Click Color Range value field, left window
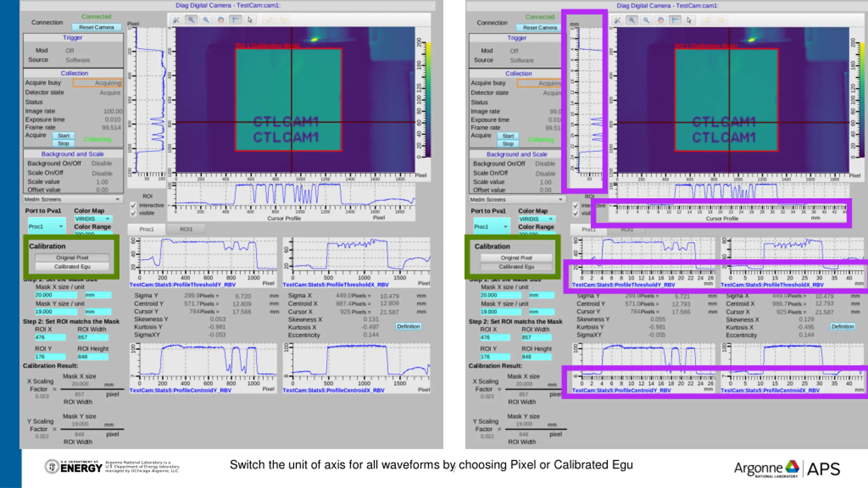Screen dimensions: 868x488 (x=93, y=233)
